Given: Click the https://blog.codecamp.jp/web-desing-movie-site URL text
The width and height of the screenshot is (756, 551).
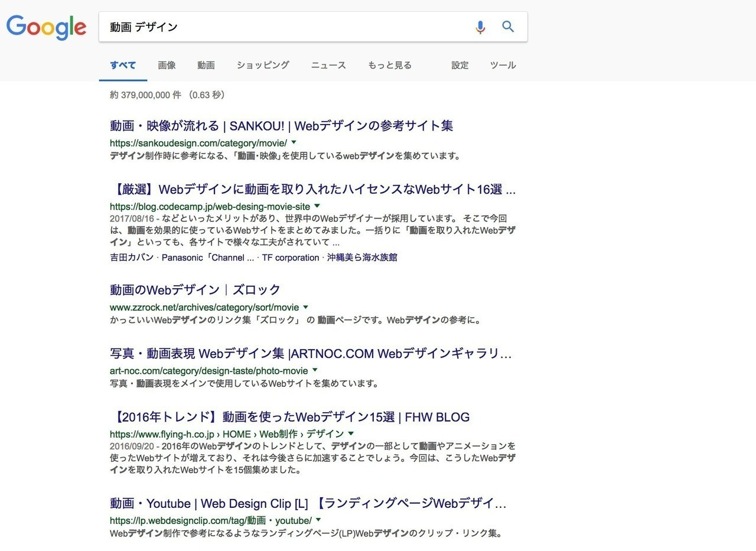Looking at the screenshot, I should click(x=210, y=207).
